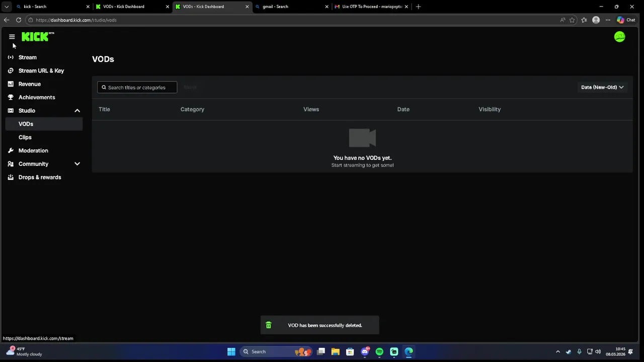Open the browser tab list dropdown
This screenshot has width=644, height=362.
(7, 7)
